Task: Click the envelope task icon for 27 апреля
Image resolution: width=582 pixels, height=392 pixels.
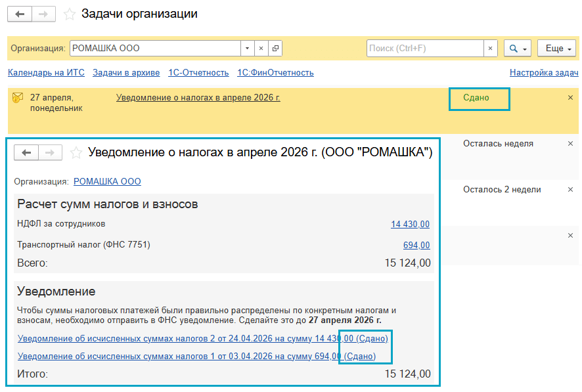Action: coord(18,98)
